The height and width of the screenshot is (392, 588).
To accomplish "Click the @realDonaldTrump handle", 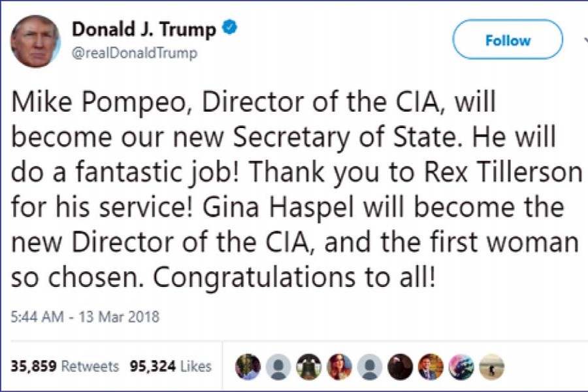I will click(x=134, y=53).
